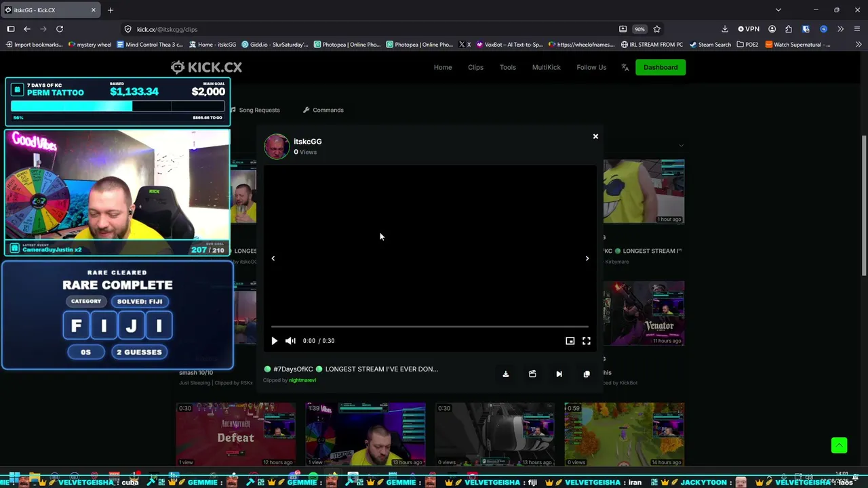Copy the clip link with copy icon
This screenshot has height=488, width=868.
click(587, 374)
